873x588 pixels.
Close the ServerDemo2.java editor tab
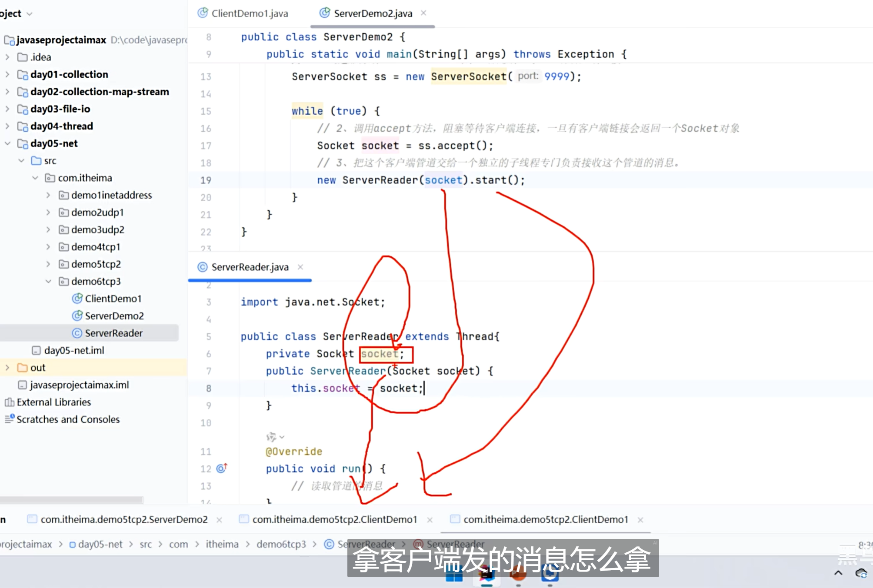pyautogui.click(x=423, y=13)
